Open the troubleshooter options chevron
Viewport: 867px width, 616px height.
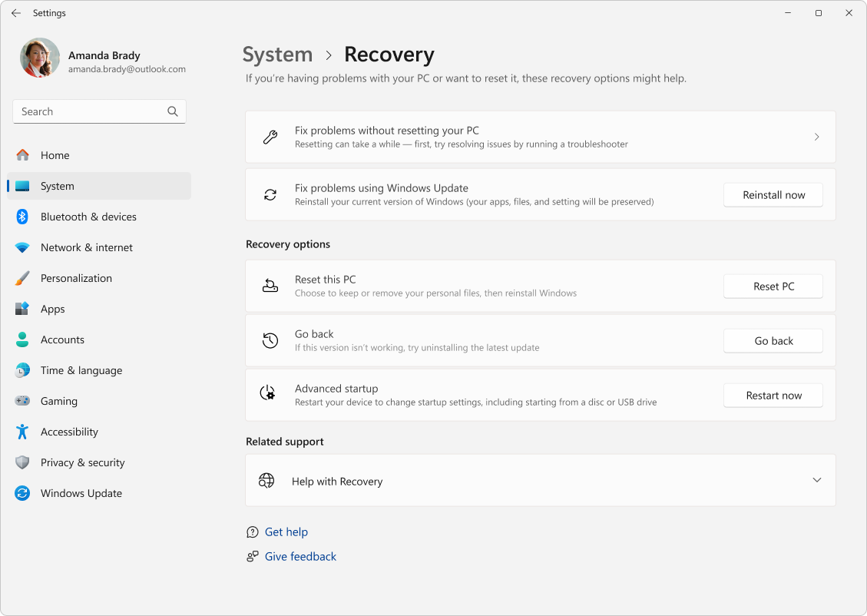click(816, 136)
